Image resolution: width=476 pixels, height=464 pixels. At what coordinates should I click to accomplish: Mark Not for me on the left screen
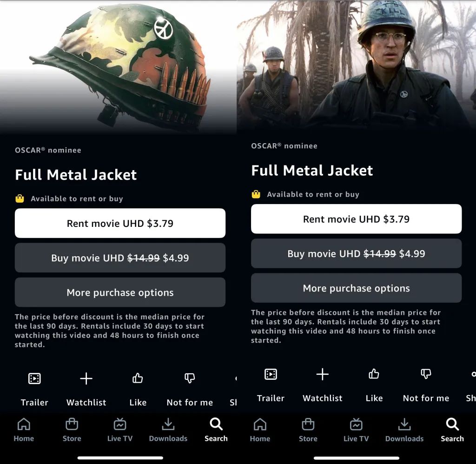(x=190, y=378)
